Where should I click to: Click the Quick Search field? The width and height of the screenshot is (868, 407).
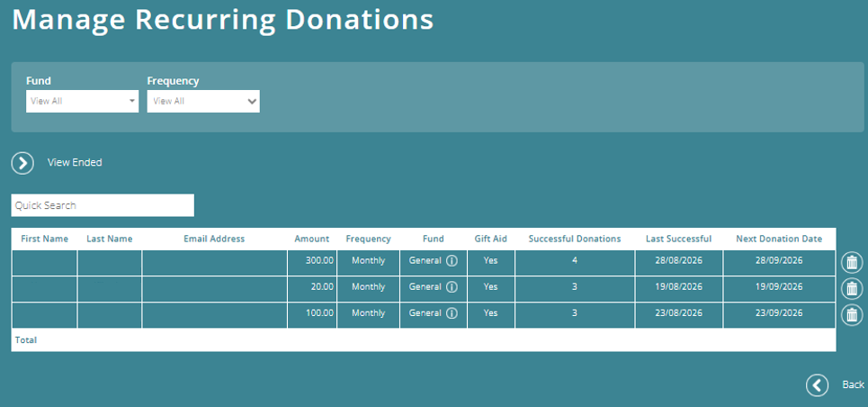pos(103,205)
